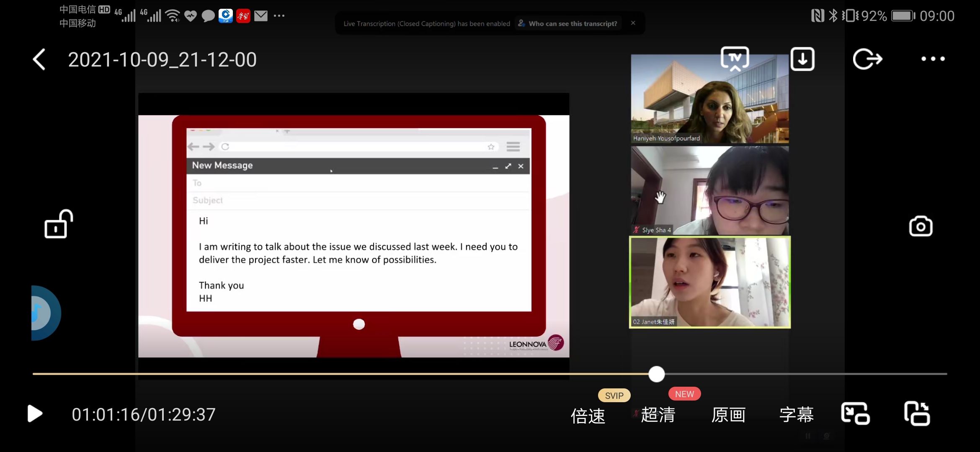Switch to 原画 original quality
980x452 pixels.
click(x=728, y=415)
